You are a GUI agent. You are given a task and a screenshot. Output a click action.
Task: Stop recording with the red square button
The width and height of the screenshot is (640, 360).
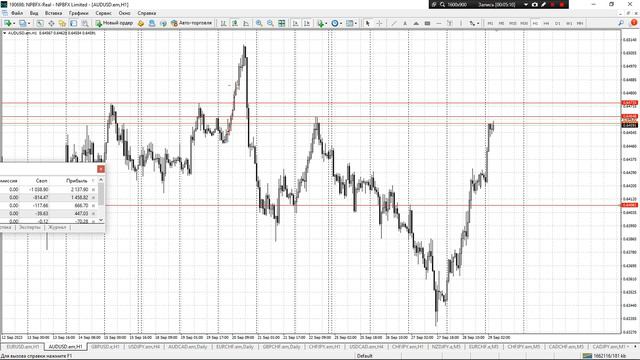coord(562,4)
